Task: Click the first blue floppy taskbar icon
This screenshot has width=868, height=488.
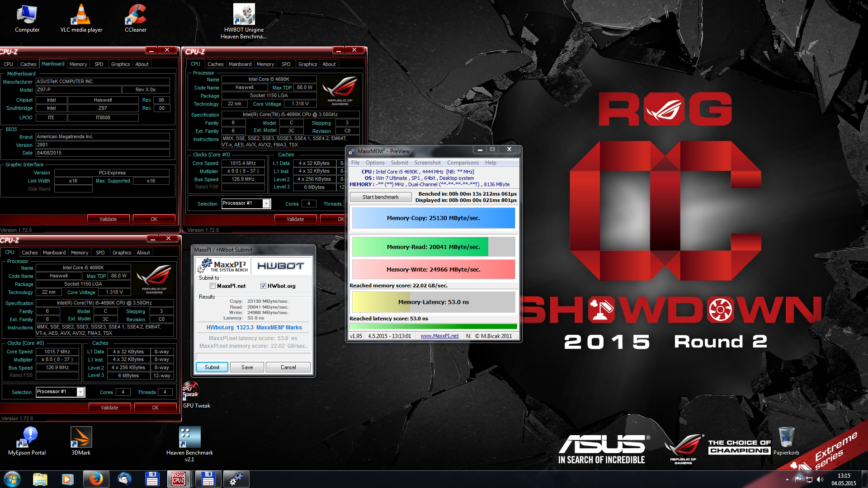Action: coord(152,479)
